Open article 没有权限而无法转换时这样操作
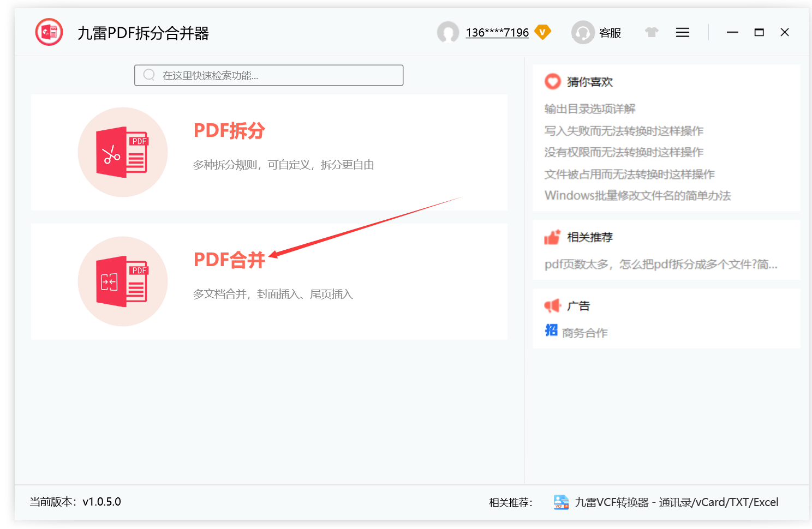This screenshot has width=812, height=529. click(x=624, y=152)
